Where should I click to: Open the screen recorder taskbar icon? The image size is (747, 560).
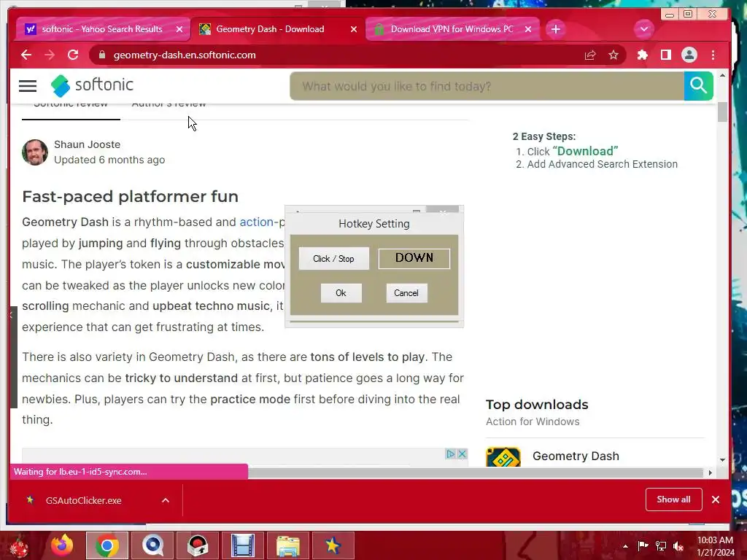coord(198,545)
